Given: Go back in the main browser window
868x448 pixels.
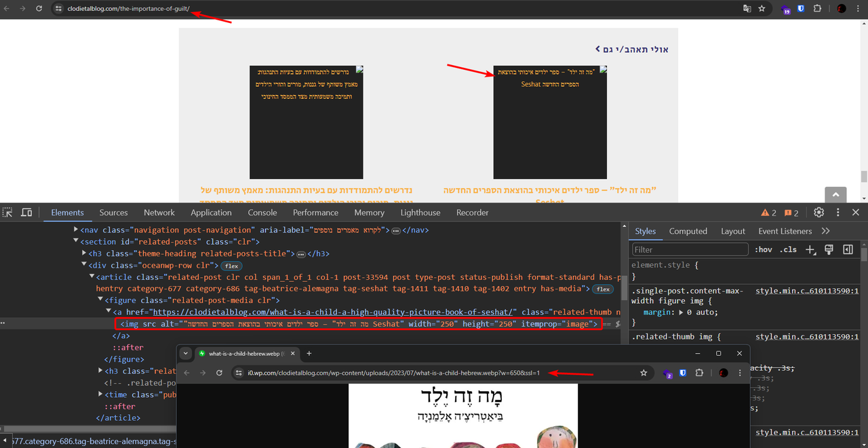Looking at the screenshot, I should point(7,9).
